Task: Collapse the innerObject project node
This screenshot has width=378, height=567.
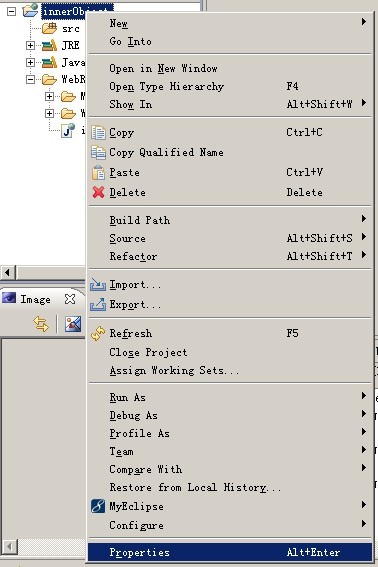Action: click(12, 11)
